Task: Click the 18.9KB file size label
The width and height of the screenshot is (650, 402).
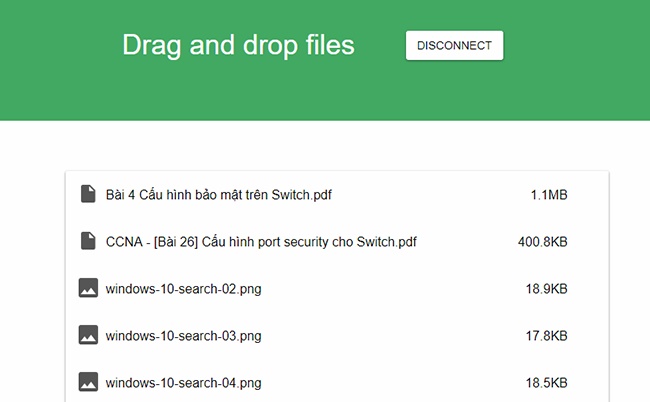Action: click(546, 289)
